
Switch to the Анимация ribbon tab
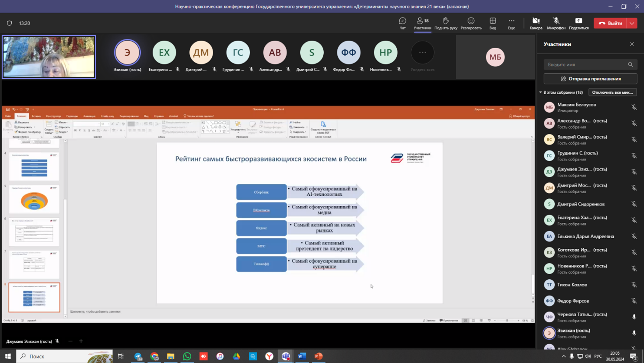coord(89,116)
